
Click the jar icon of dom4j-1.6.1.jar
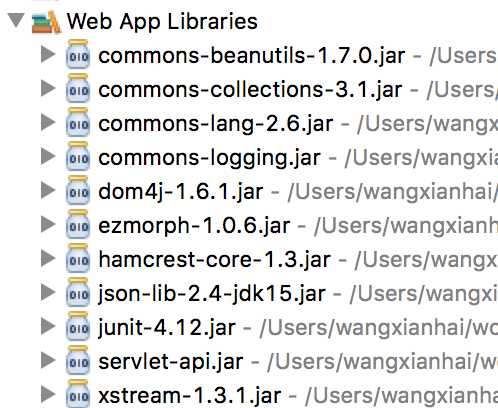tap(78, 190)
